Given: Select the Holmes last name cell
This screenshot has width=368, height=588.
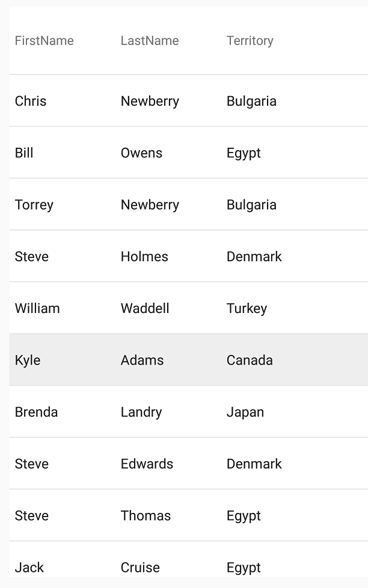Looking at the screenshot, I should (x=144, y=256).
